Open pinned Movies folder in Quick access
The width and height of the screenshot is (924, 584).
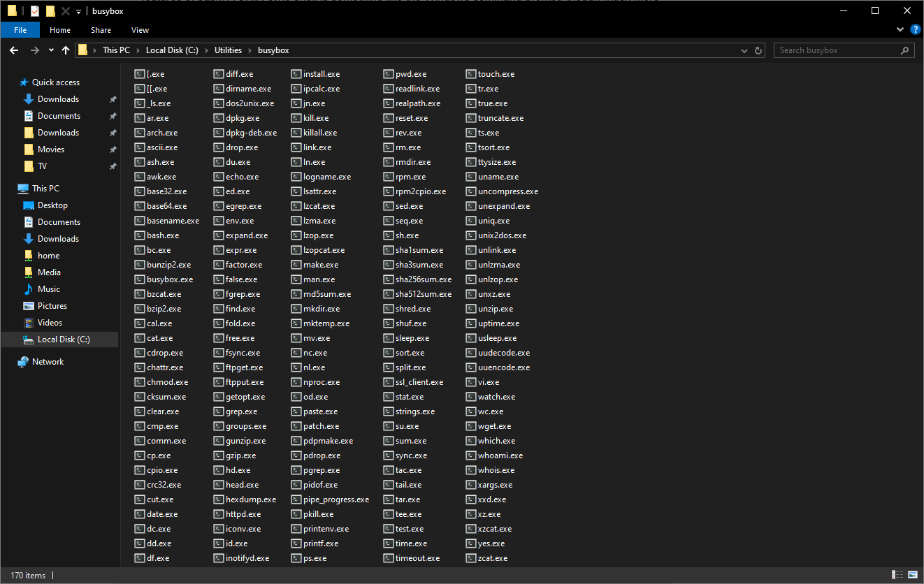click(51, 149)
